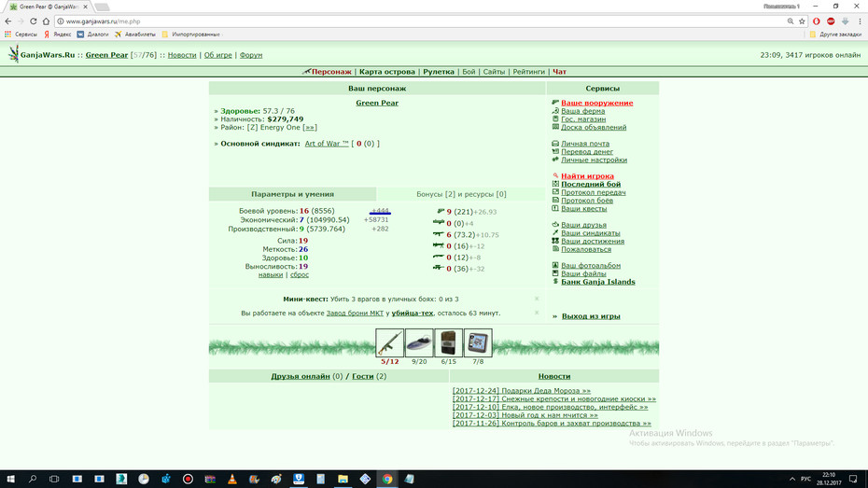Bookmark this page with the star icon
Image resolution: width=868 pixels, height=488 pixels.
pos(802,21)
